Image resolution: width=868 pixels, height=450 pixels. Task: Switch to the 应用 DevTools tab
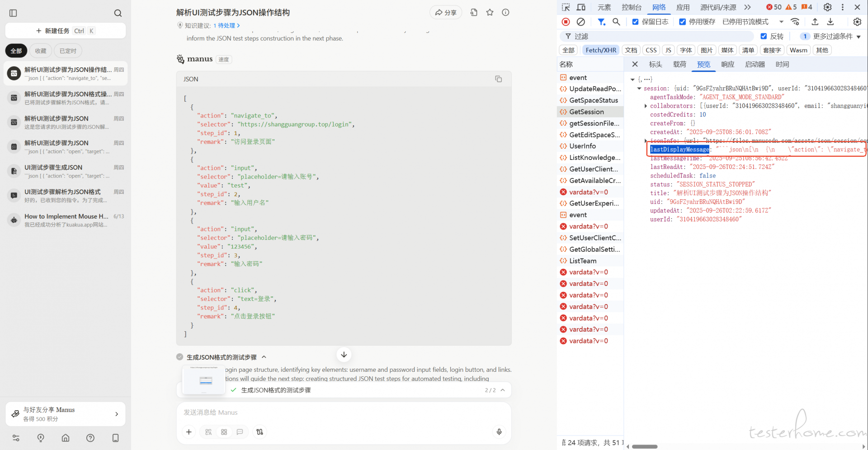point(683,7)
